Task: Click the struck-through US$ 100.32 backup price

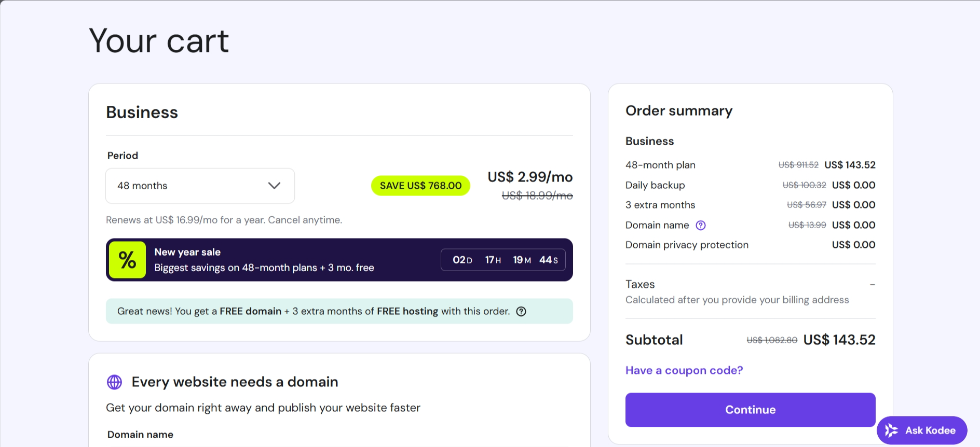Action: 804,185
